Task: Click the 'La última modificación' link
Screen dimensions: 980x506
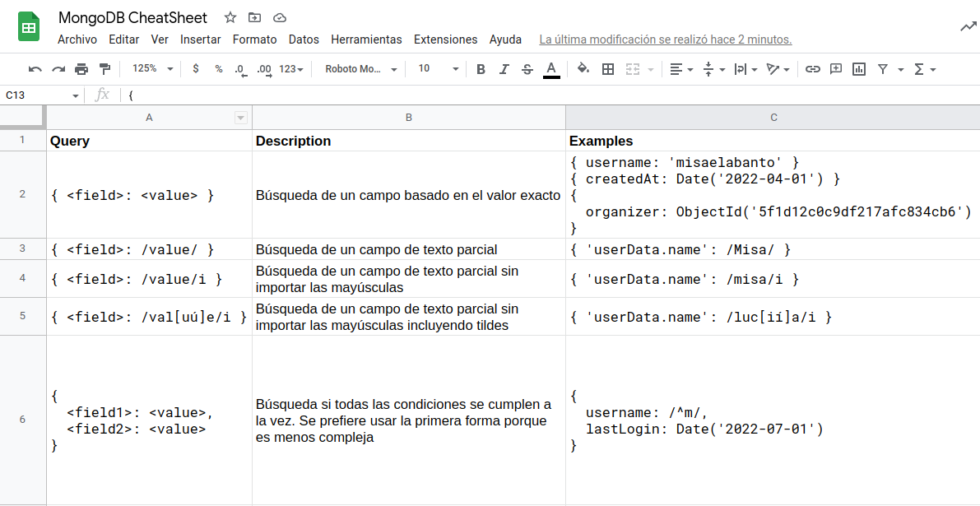Action: [665, 39]
